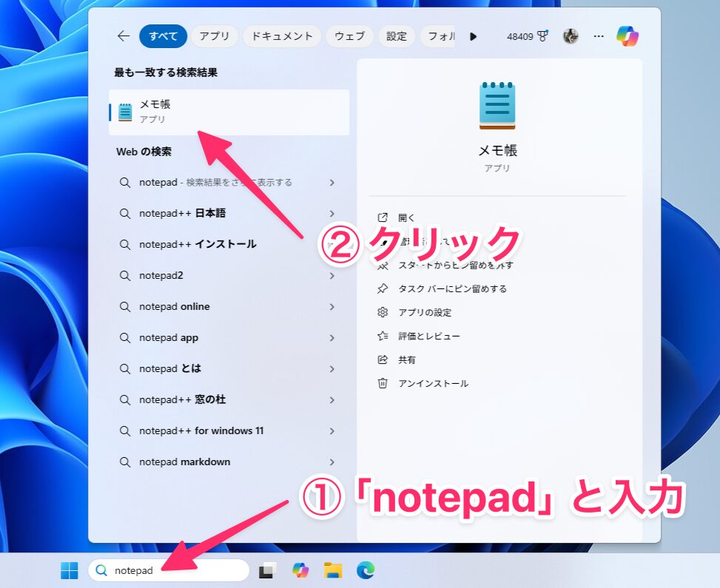Open the メモ帳 best match result
This screenshot has height=588, width=720.
pos(229,112)
